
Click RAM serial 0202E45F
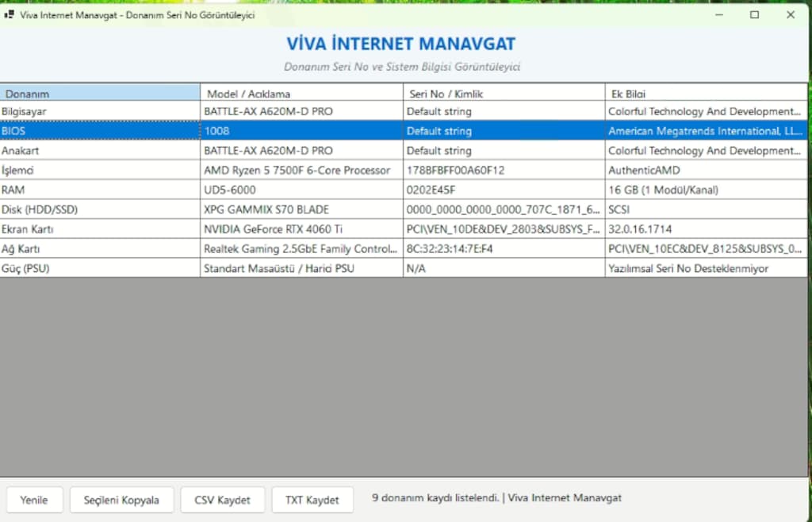pyautogui.click(x=504, y=190)
